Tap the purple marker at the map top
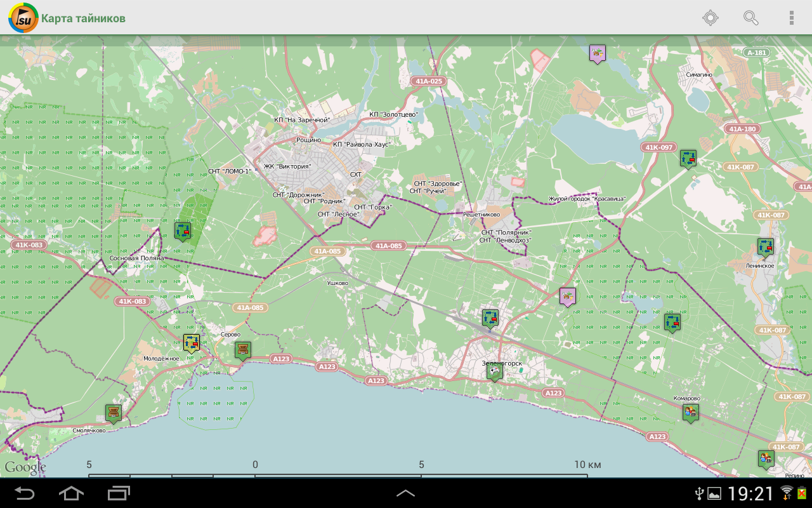Screen dimensions: 812x508 click(x=596, y=53)
